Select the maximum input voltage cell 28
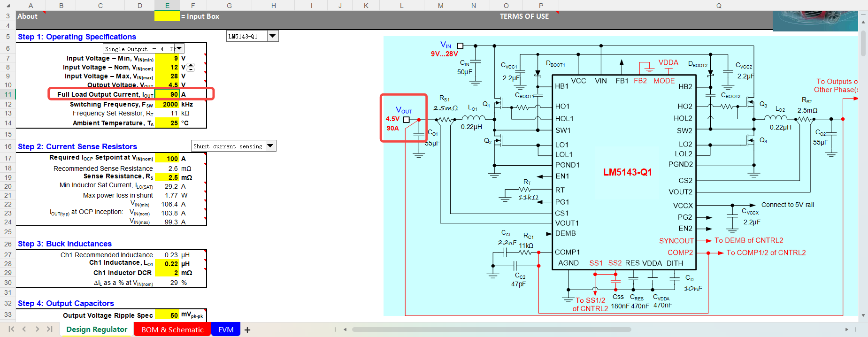The image size is (868, 337). 167,76
